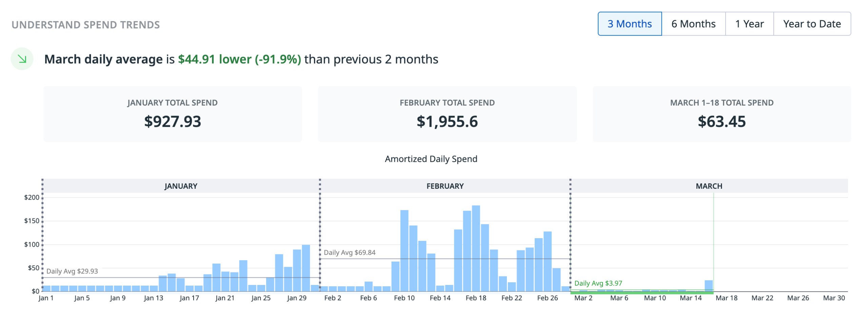Click the MARCH chart header
Screen dimensions: 868x310
coord(709,186)
